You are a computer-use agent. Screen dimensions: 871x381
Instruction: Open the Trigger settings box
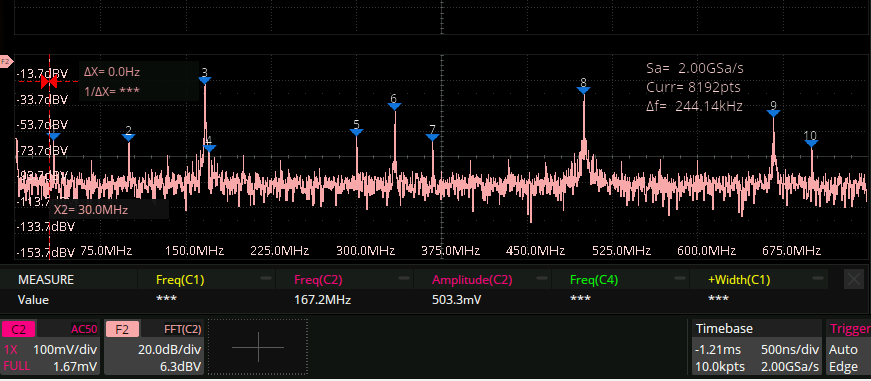(849, 347)
